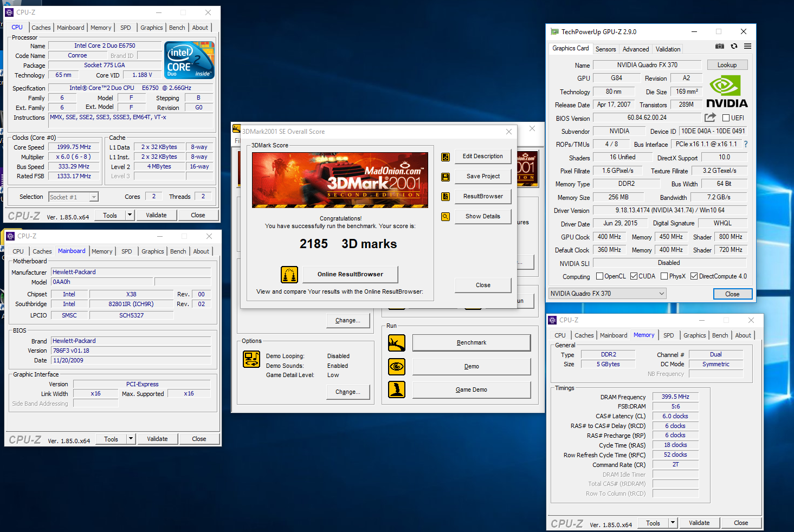Click the Online ResultBrowser button
The height and width of the screenshot is (532, 794).
350,274
